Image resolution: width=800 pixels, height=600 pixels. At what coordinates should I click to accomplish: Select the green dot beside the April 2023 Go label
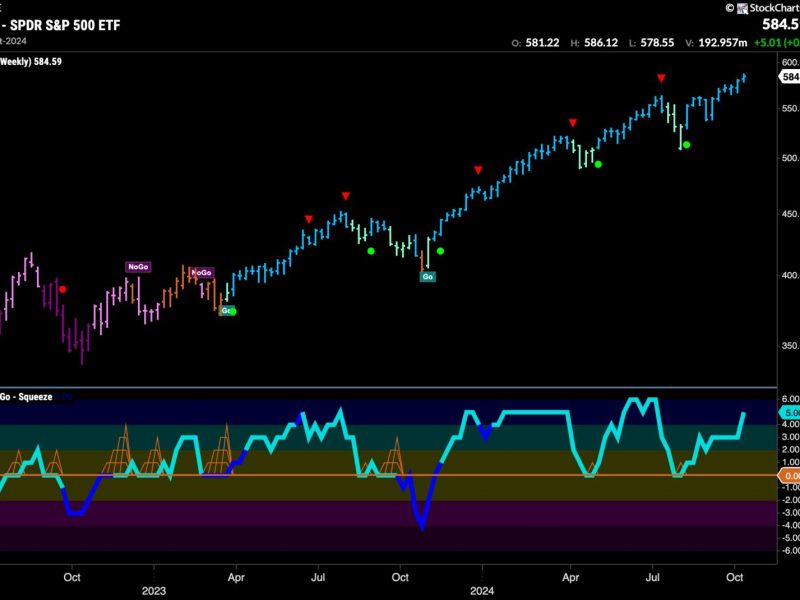click(233, 311)
